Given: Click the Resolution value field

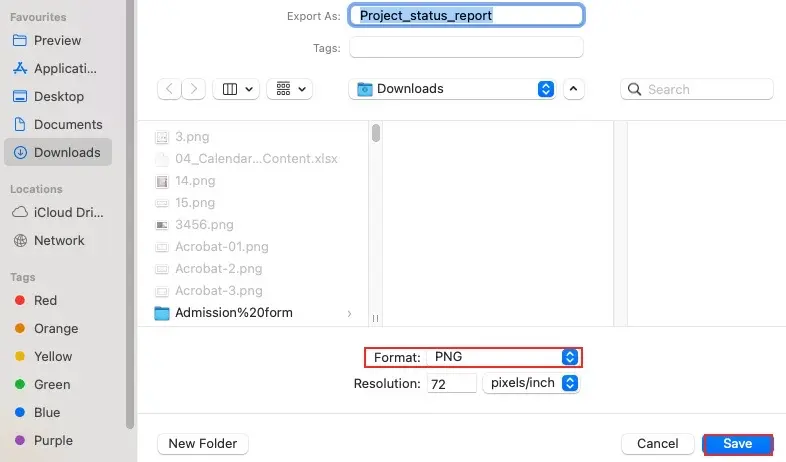Looking at the screenshot, I should (452, 384).
